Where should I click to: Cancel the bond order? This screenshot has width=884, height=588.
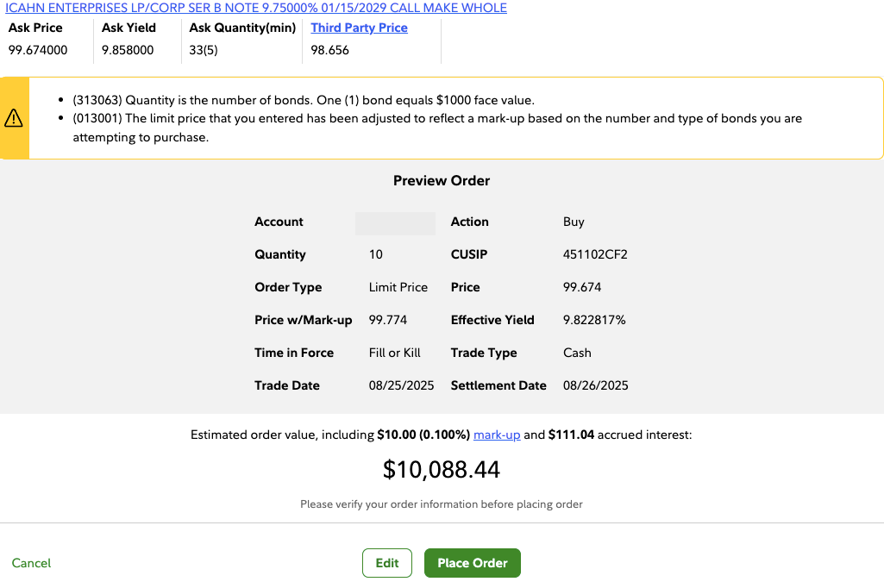click(31, 563)
